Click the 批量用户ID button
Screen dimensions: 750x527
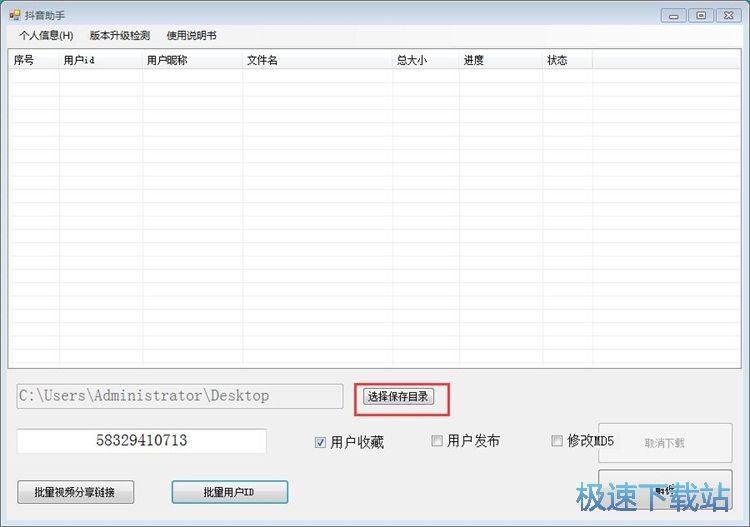[x=229, y=492]
